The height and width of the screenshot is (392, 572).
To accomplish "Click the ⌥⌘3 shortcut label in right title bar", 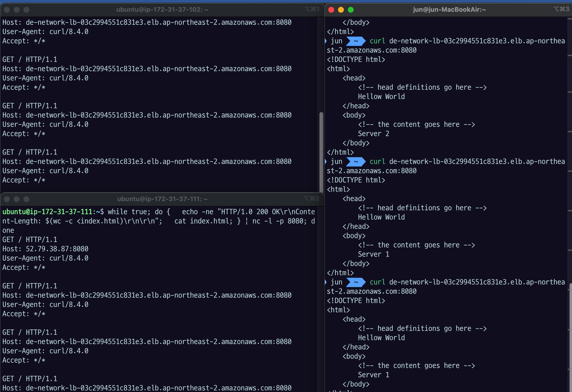I will (x=561, y=9).
